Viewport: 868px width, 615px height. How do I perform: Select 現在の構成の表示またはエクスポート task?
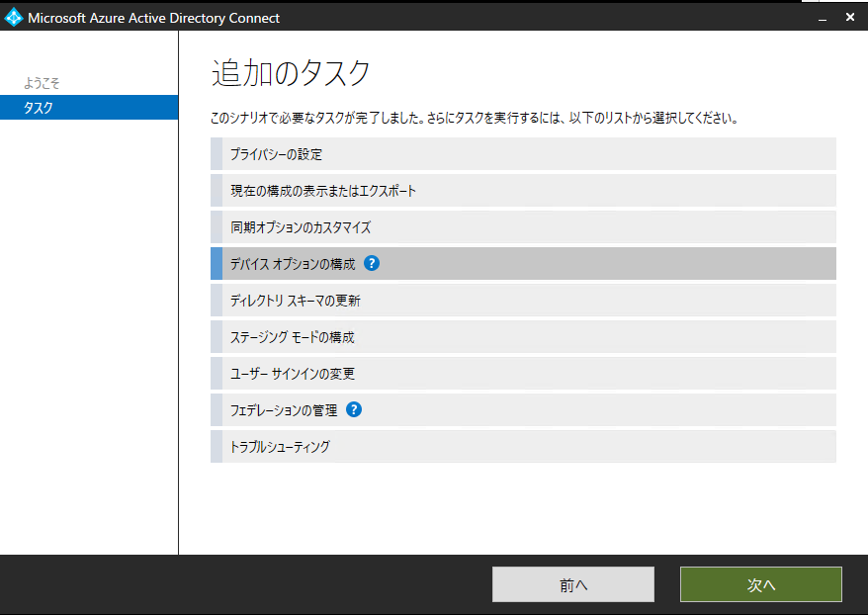(x=523, y=191)
